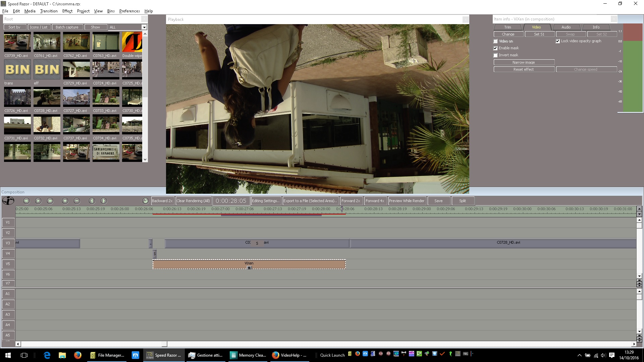Click the Reset effect button
This screenshot has height=362, width=644.
pos(524,69)
